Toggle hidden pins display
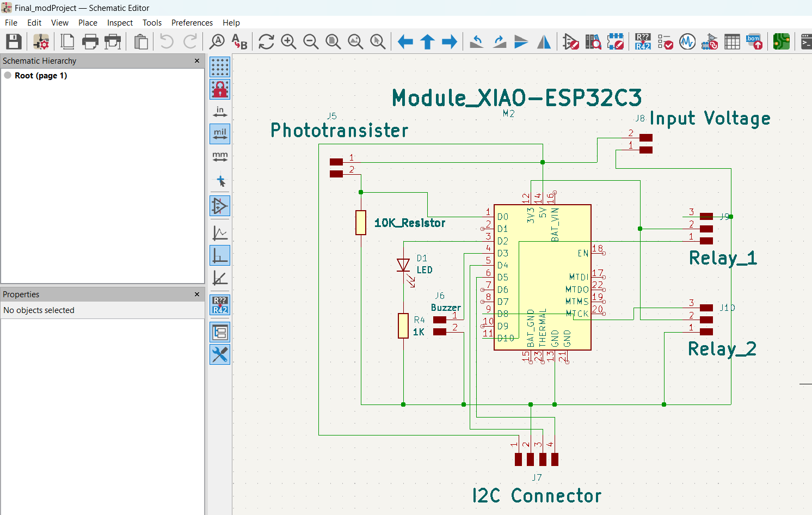812x515 pixels. [220, 206]
